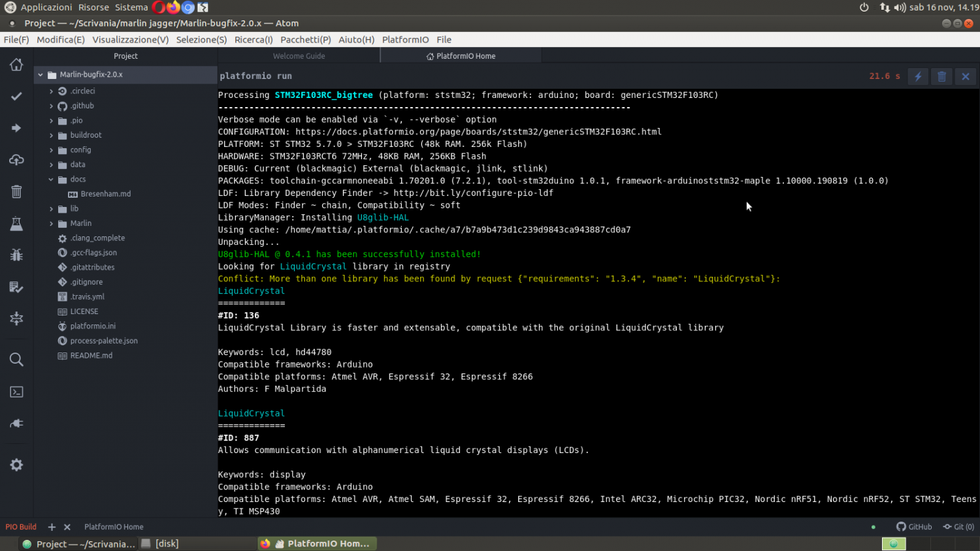Click the green status dot in status bar

click(x=874, y=527)
